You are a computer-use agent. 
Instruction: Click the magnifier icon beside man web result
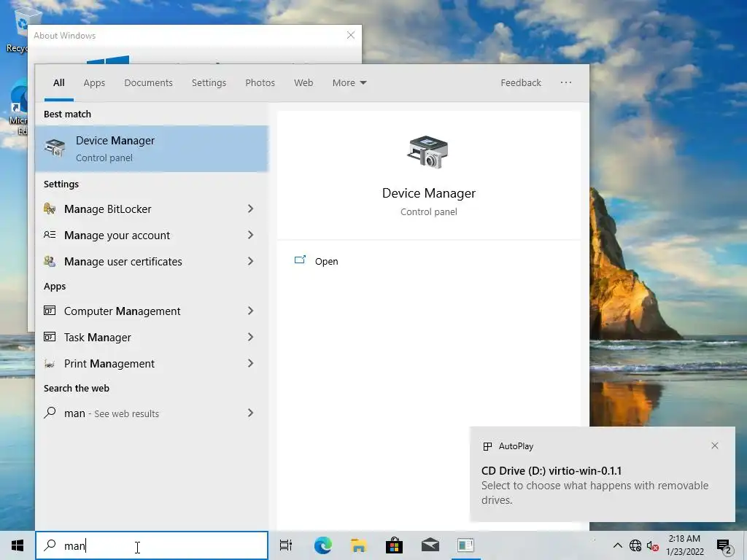(x=50, y=413)
